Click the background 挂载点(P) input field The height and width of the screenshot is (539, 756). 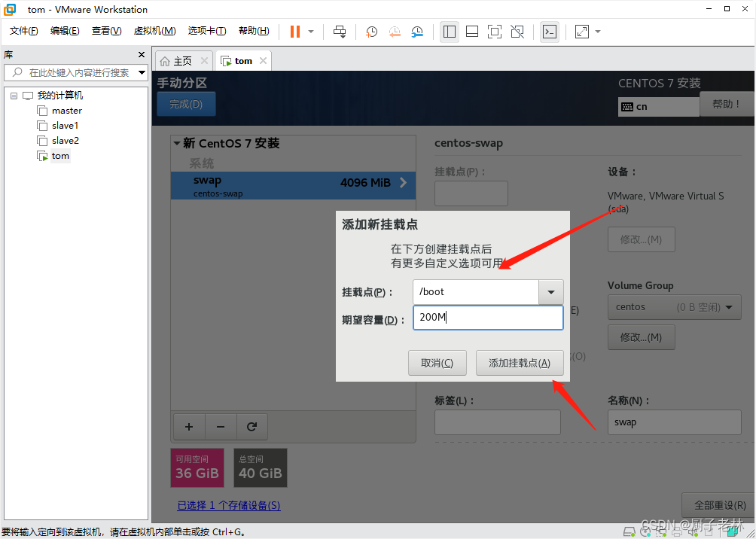[x=471, y=193]
